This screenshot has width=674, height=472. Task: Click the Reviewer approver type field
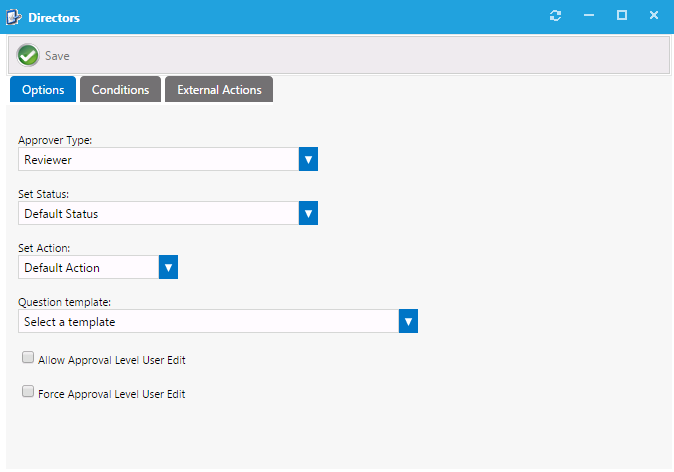(158, 159)
